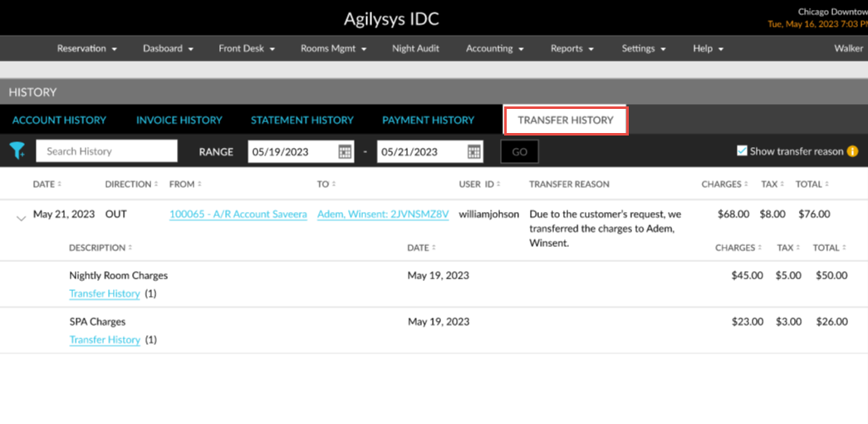Viewport: 868px width, 424px height.
Task: Toggle Show transfer reason checkbox
Action: (743, 150)
